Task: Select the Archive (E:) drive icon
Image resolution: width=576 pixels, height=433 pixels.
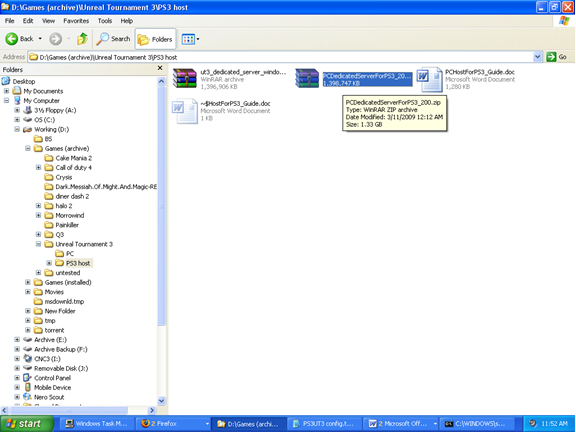Action: (x=28, y=339)
